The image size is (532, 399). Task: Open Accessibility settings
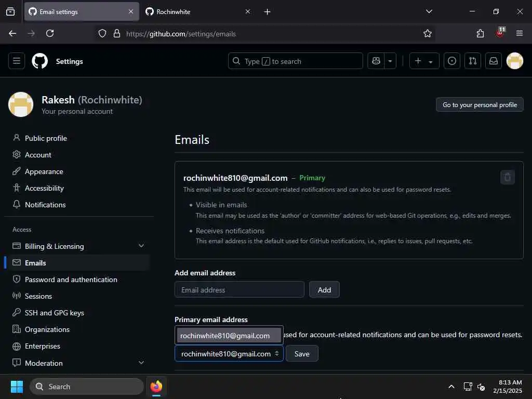44,188
